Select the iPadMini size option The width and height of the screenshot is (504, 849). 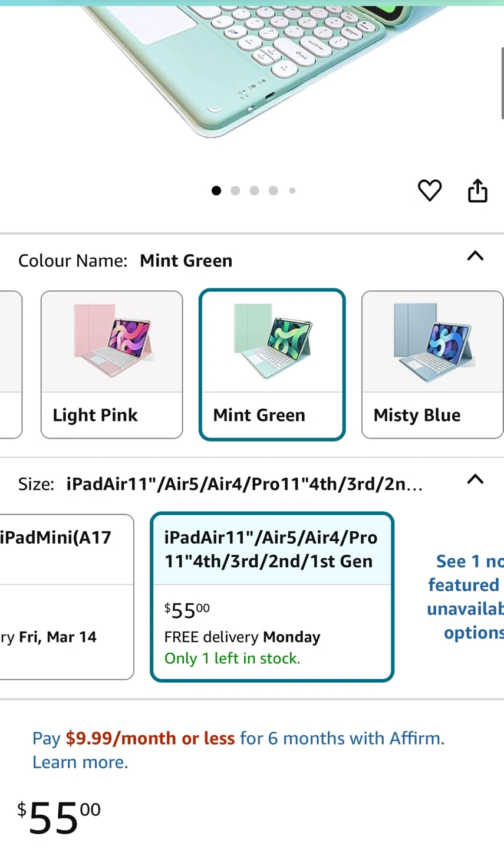[66, 596]
